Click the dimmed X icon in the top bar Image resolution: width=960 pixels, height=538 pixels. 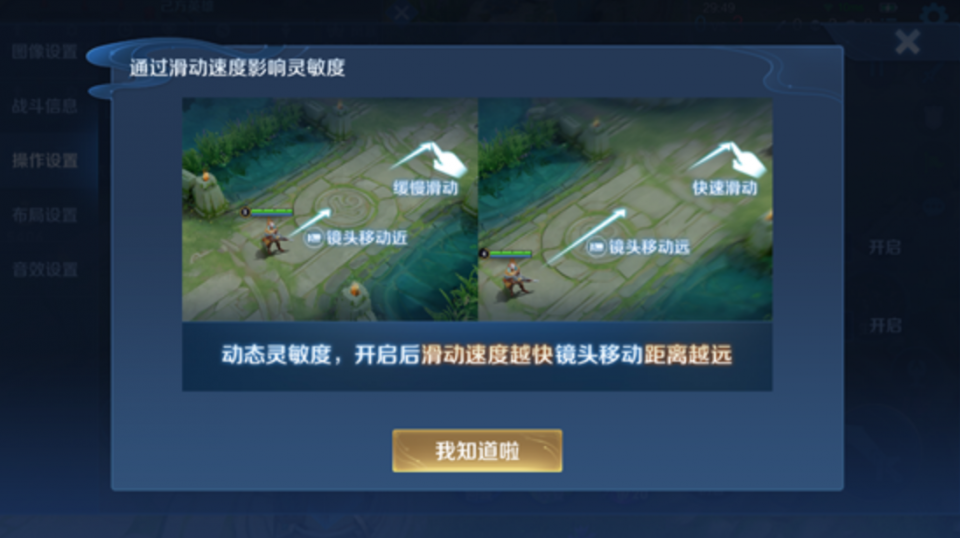[402, 12]
